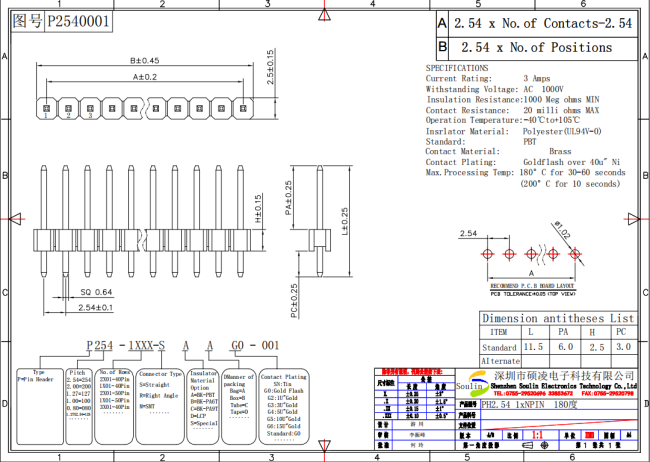Click the SPECIFICATIONS heading
The image size is (650, 462).
[464, 67]
